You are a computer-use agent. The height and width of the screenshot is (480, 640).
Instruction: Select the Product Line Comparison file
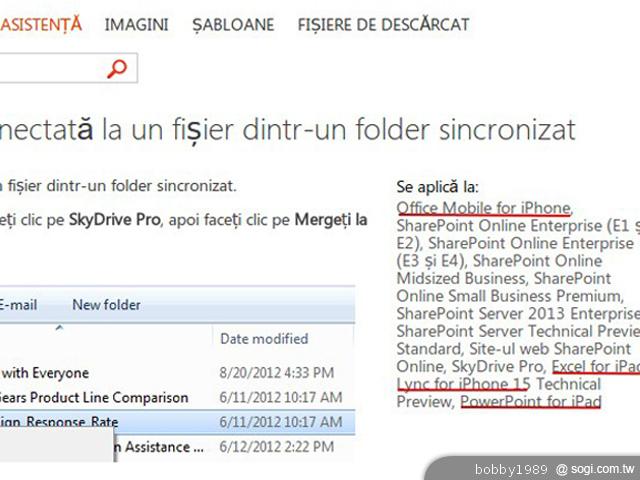click(x=177, y=397)
